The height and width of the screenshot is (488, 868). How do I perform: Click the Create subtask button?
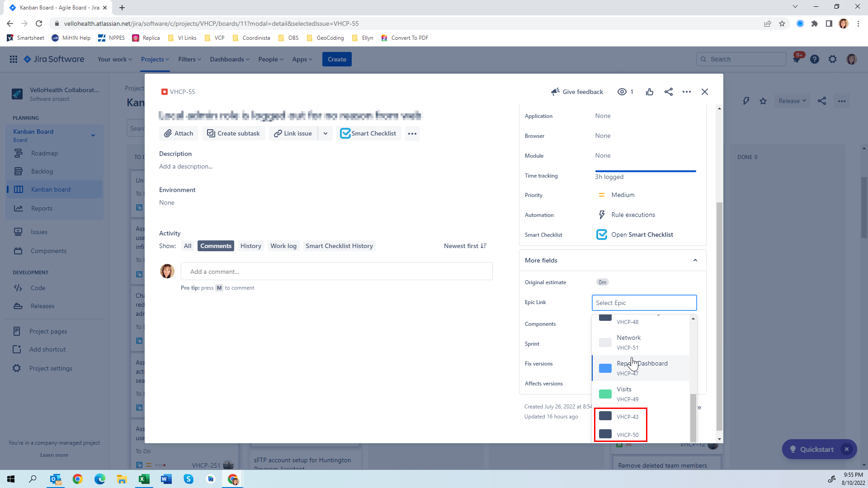point(233,133)
